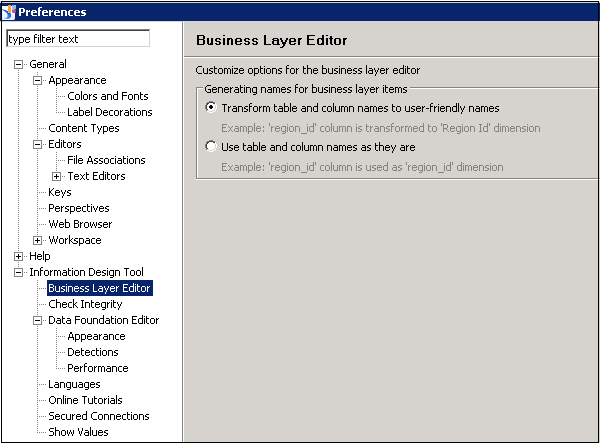
Task: Select 'Use table and column names as they are'
Action: click(210, 146)
